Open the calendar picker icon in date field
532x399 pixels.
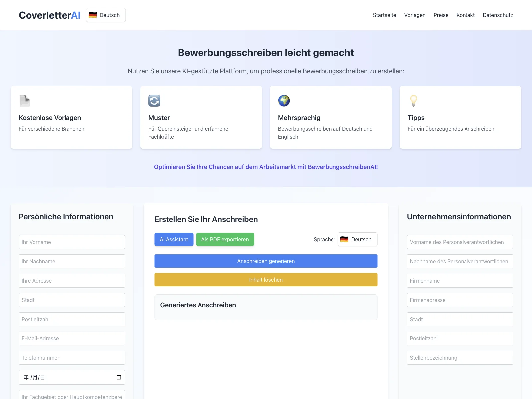pos(119,377)
